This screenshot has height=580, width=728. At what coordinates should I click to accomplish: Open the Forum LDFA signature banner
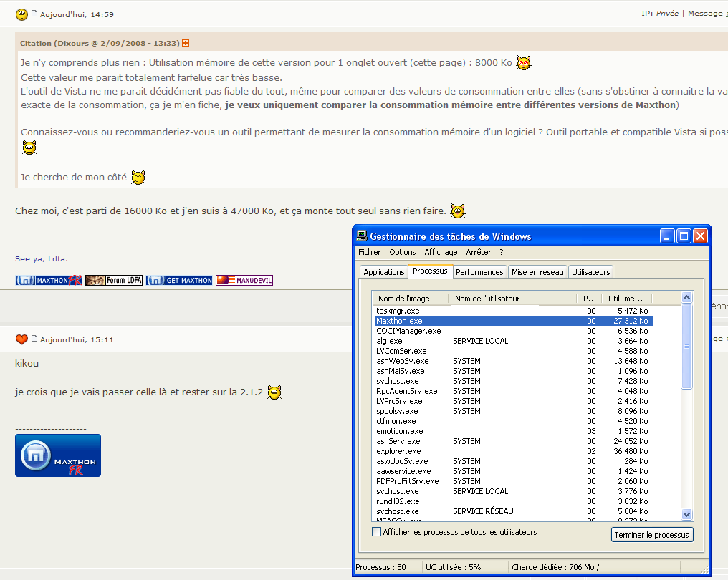(x=114, y=280)
